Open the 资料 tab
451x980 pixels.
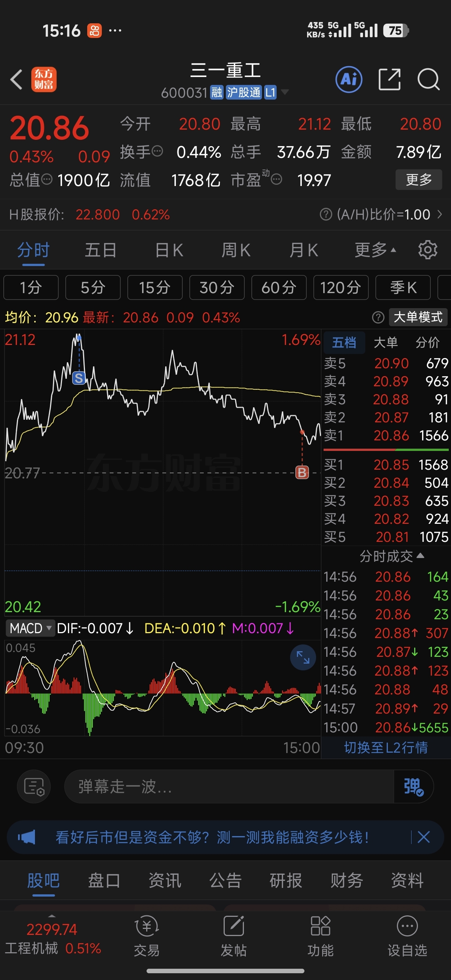(407, 881)
